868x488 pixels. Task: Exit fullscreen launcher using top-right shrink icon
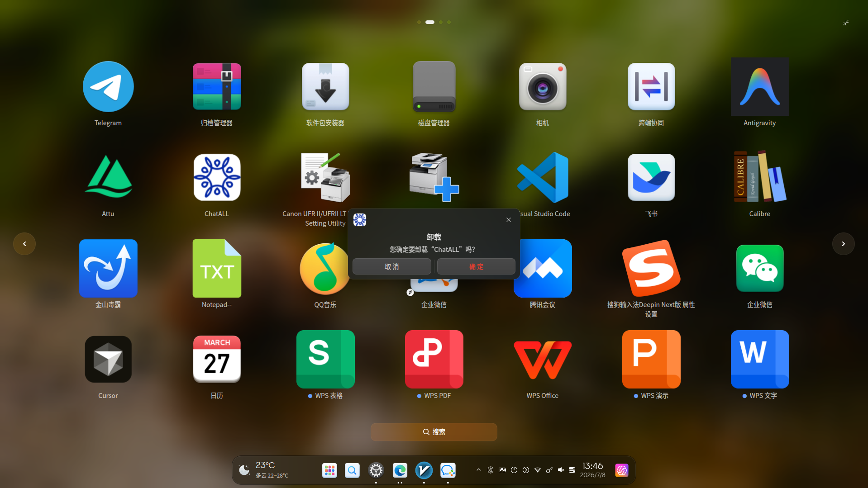[x=846, y=23]
